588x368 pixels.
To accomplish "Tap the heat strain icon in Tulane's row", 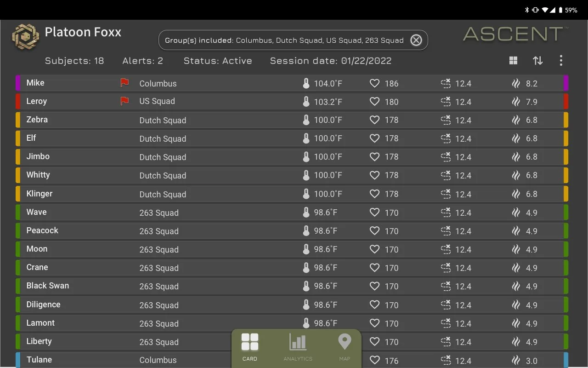I will [516, 360].
